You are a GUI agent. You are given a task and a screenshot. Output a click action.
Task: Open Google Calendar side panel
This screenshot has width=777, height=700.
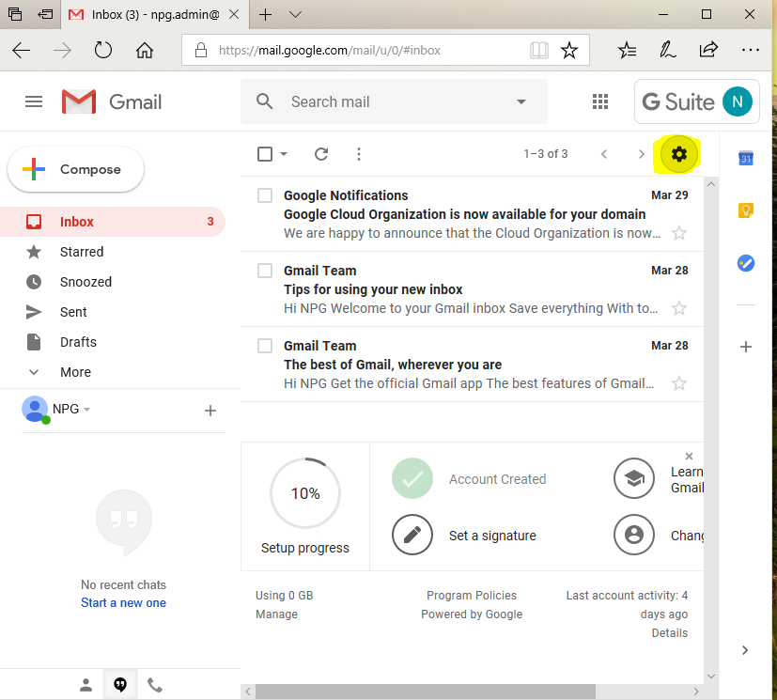(x=746, y=158)
